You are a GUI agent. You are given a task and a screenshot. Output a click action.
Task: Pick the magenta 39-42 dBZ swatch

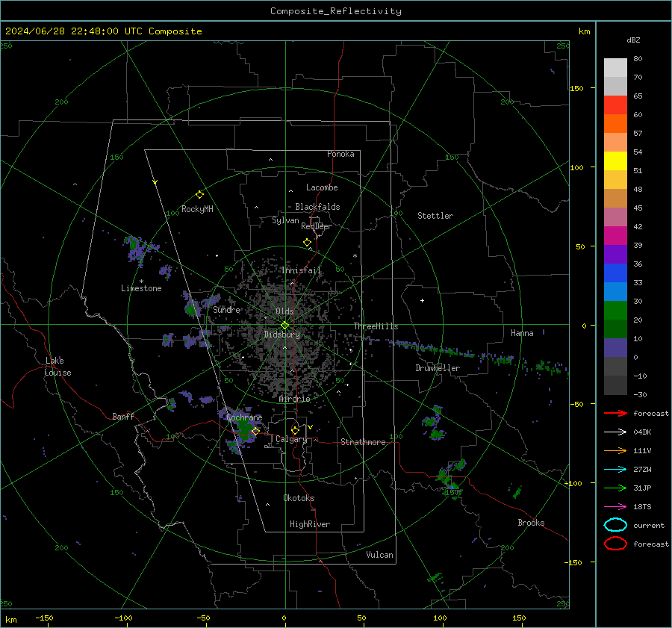coord(615,236)
